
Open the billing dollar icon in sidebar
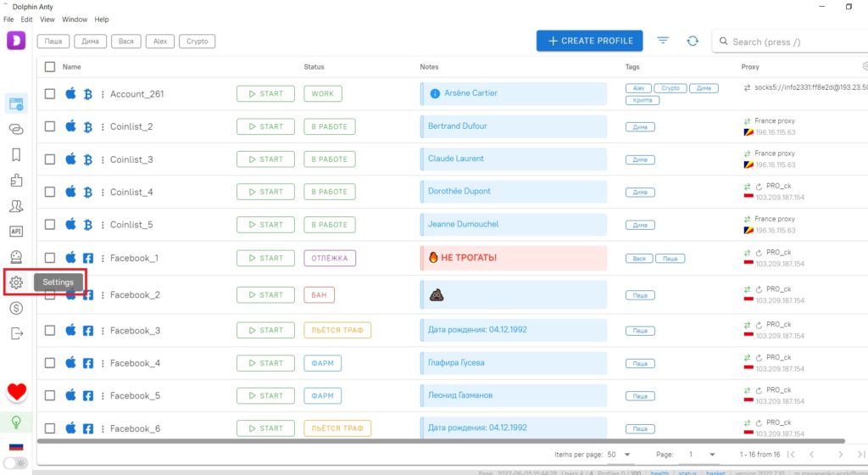coord(16,308)
